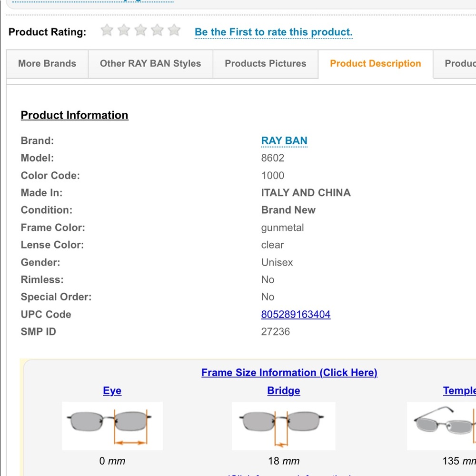Open 'Be the First to rate this product' link
The width and height of the screenshot is (476, 476).
(x=274, y=32)
